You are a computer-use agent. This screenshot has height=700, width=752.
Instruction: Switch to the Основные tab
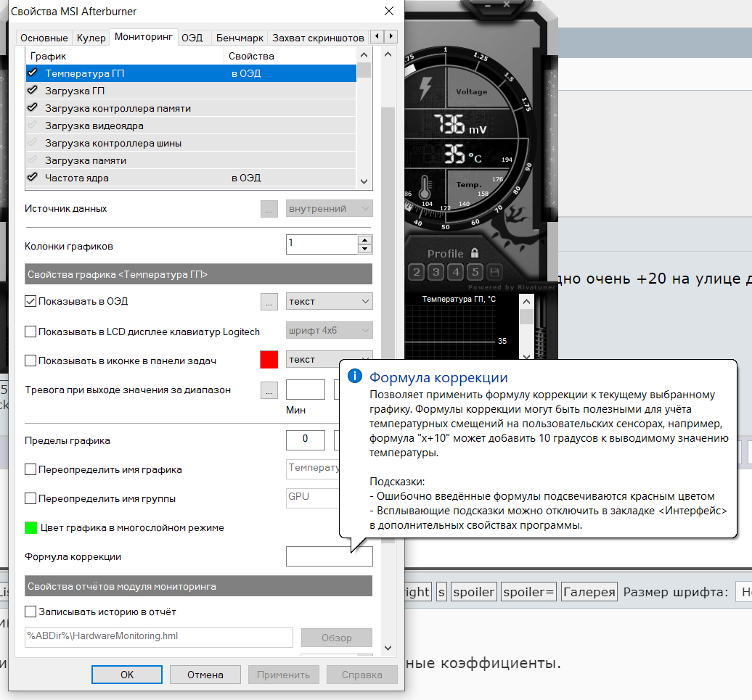pyautogui.click(x=44, y=38)
